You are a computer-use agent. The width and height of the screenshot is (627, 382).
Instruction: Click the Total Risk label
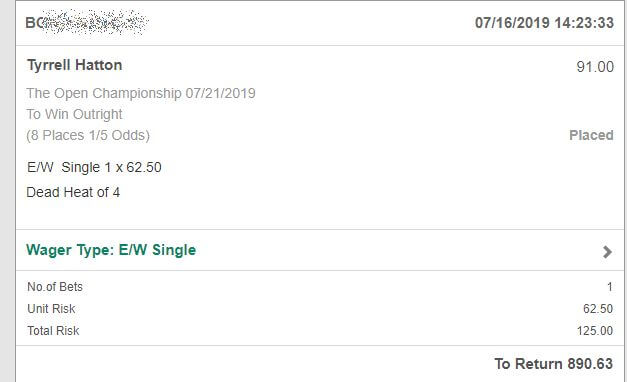(x=53, y=331)
